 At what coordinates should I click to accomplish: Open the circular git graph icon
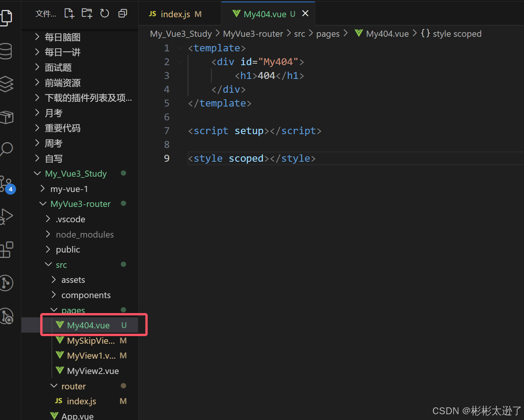(x=6, y=283)
